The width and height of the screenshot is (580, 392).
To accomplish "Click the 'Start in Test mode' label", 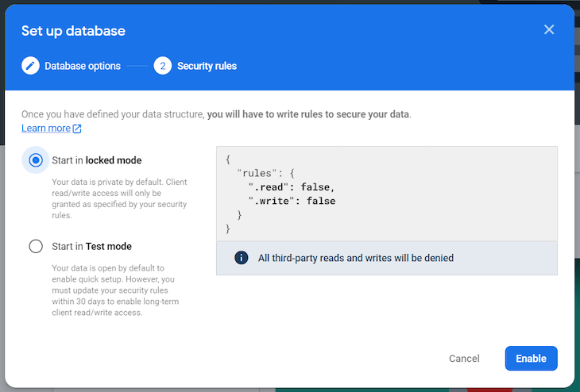I will pos(91,246).
